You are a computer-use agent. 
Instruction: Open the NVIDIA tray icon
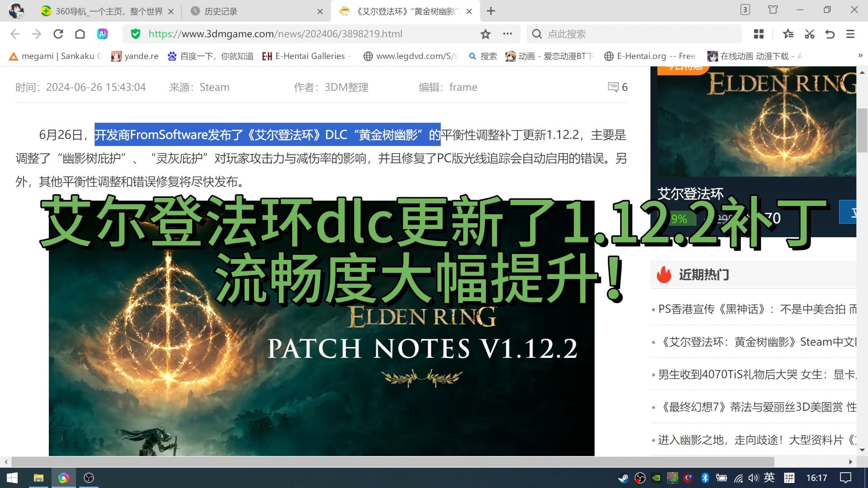(x=656, y=478)
